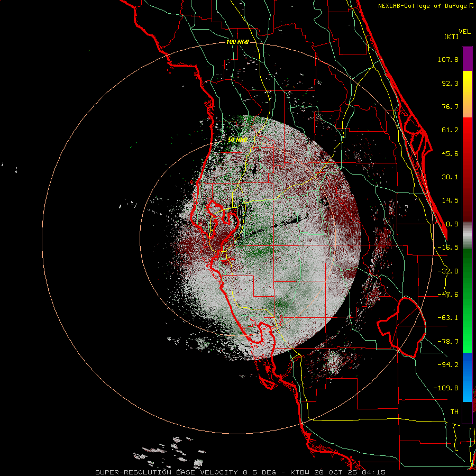476x476 pixels.
Task: Click the -63.1 legend value
Action: (448, 318)
